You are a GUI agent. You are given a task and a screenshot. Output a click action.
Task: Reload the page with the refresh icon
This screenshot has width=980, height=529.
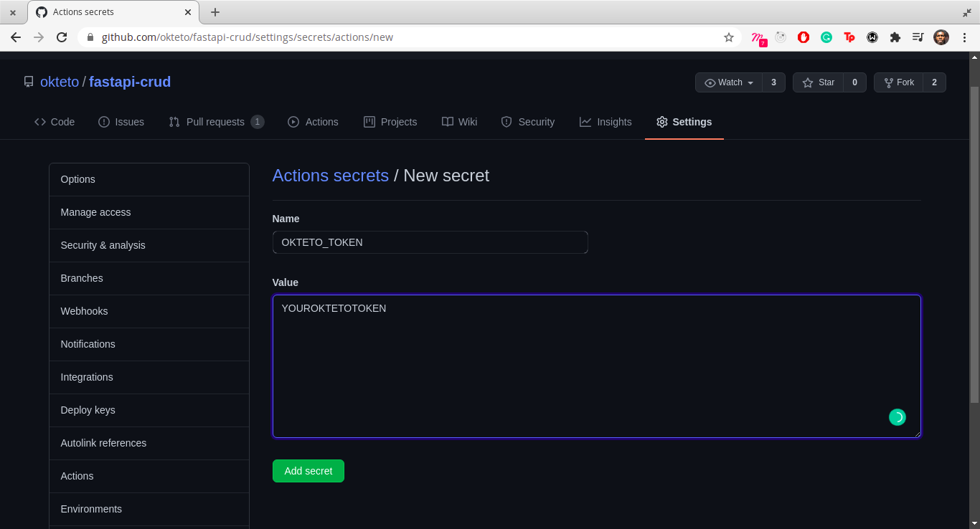(62, 37)
